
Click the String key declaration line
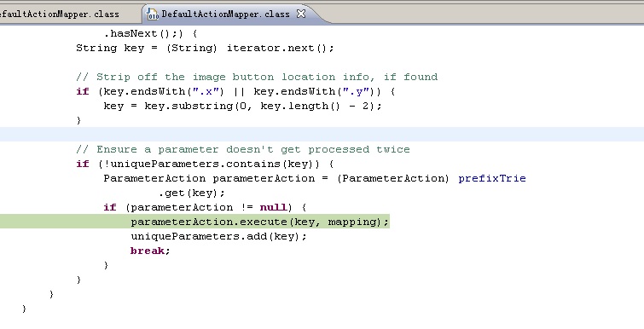pyautogui.click(x=205, y=48)
